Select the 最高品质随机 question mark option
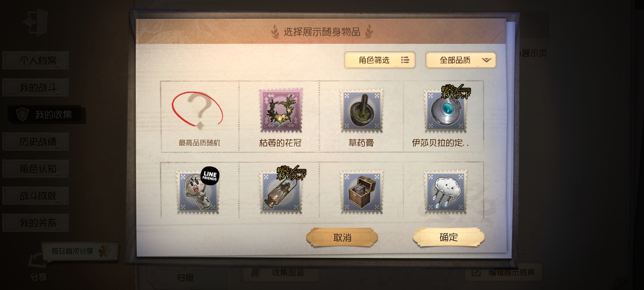The height and width of the screenshot is (290, 644). coord(199,117)
